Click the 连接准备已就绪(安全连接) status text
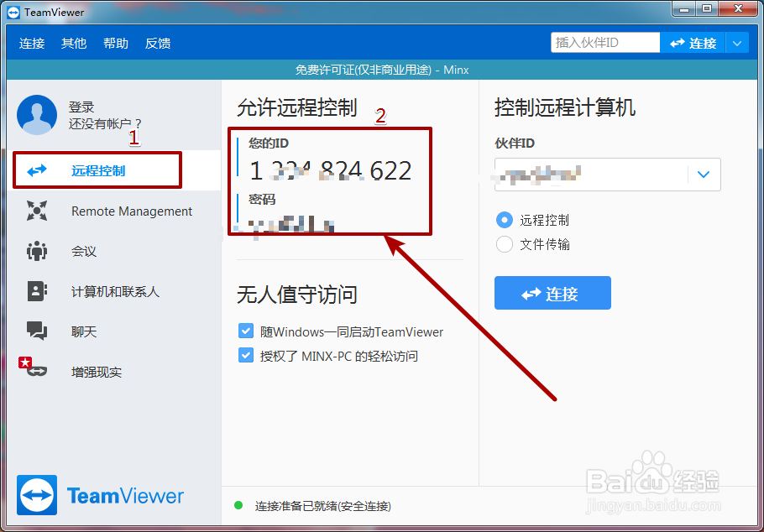The image size is (764, 532). (323, 506)
